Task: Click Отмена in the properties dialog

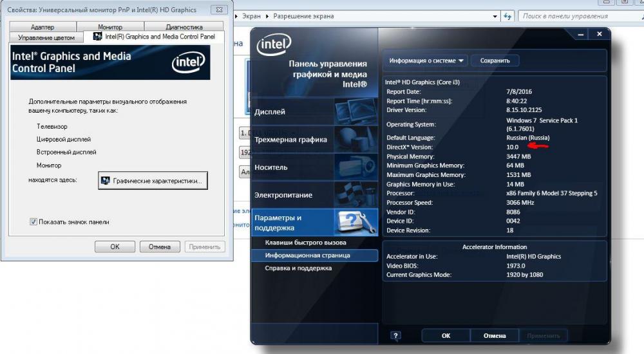Action: [x=159, y=247]
